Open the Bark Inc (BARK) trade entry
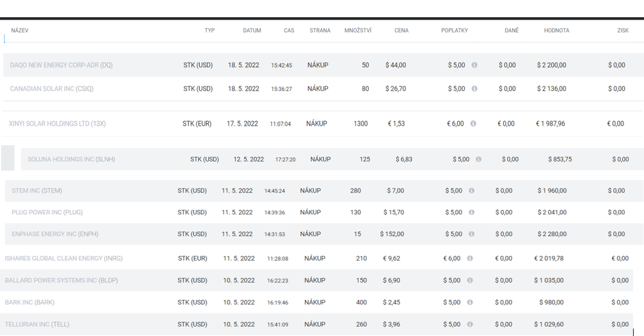644x336 pixels. (x=30, y=303)
